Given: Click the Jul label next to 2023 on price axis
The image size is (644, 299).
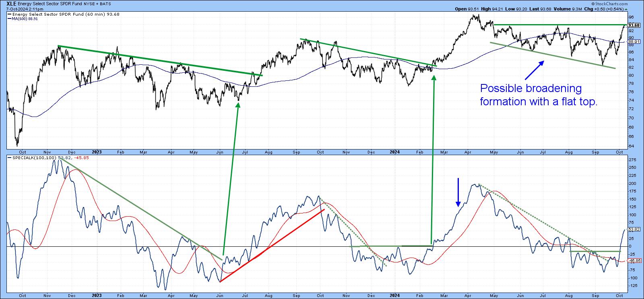Looking at the screenshot, I should tap(244, 152).
